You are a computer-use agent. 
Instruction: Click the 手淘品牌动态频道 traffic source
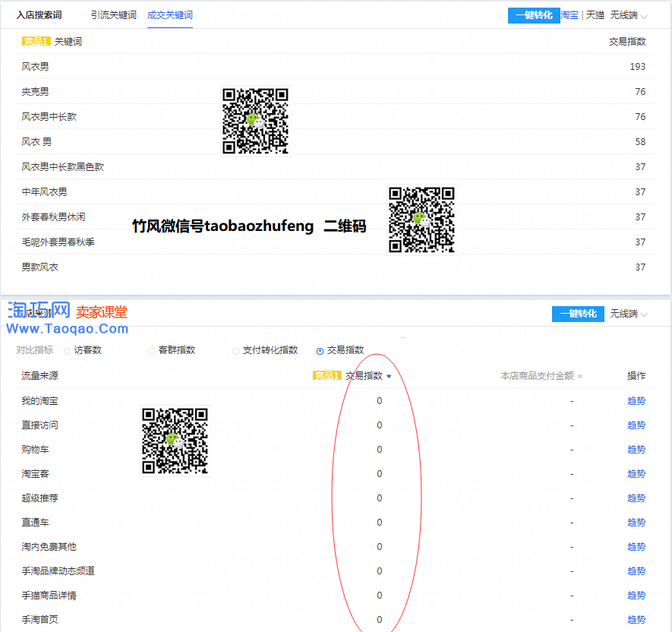(x=58, y=571)
